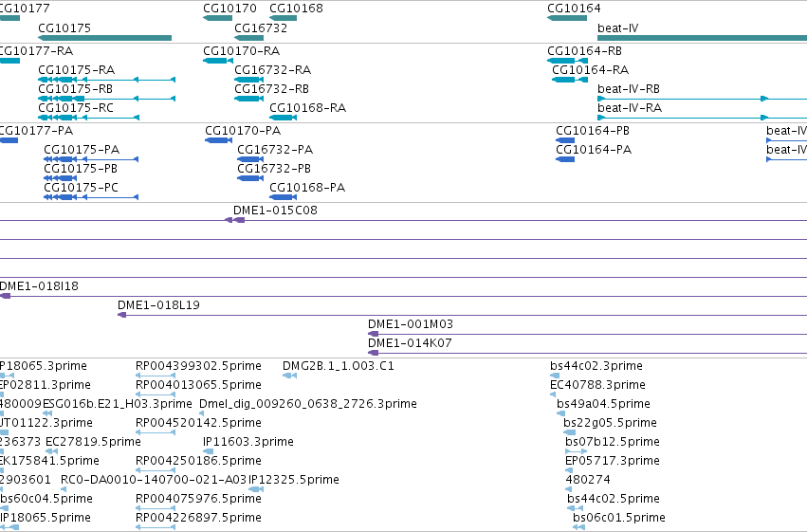Click EST RP004520142.5prime

pos(156,432)
